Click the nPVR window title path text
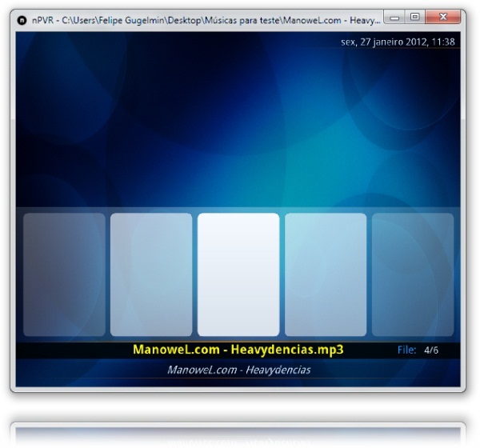480x448 pixels. pyautogui.click(x=206, y=21)
